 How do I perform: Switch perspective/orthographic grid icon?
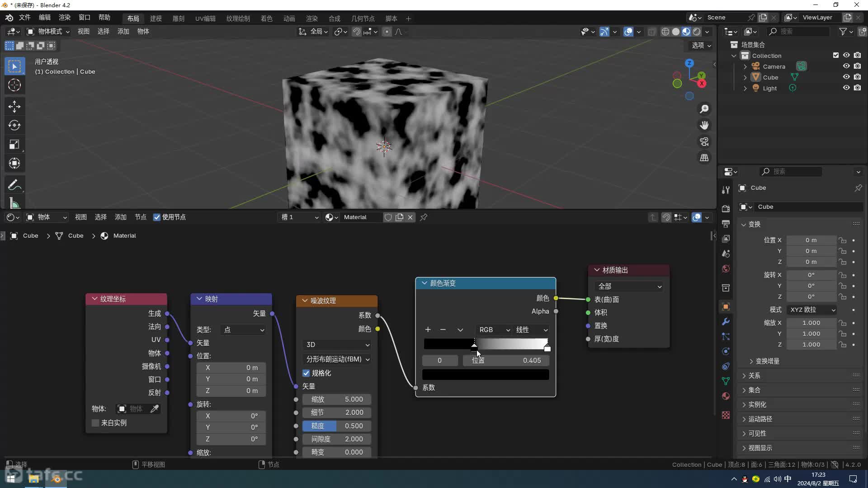[x=704, y=158]
